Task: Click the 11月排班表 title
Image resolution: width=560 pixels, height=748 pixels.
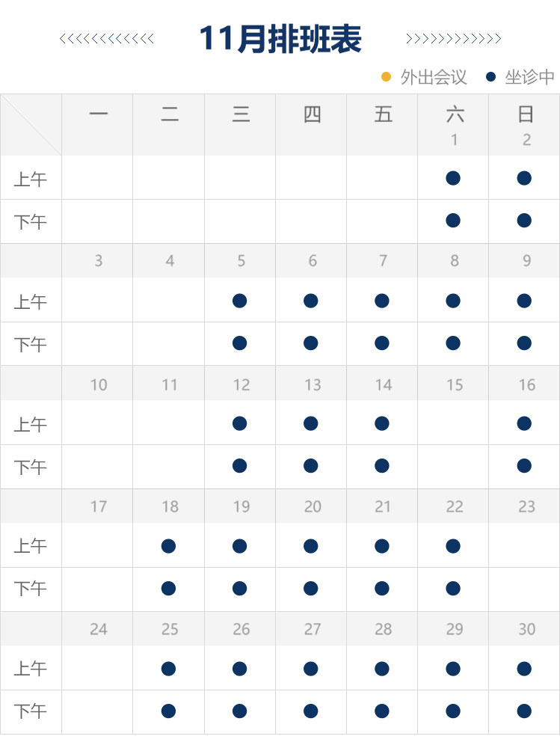Action: click(x=280, y=39)
